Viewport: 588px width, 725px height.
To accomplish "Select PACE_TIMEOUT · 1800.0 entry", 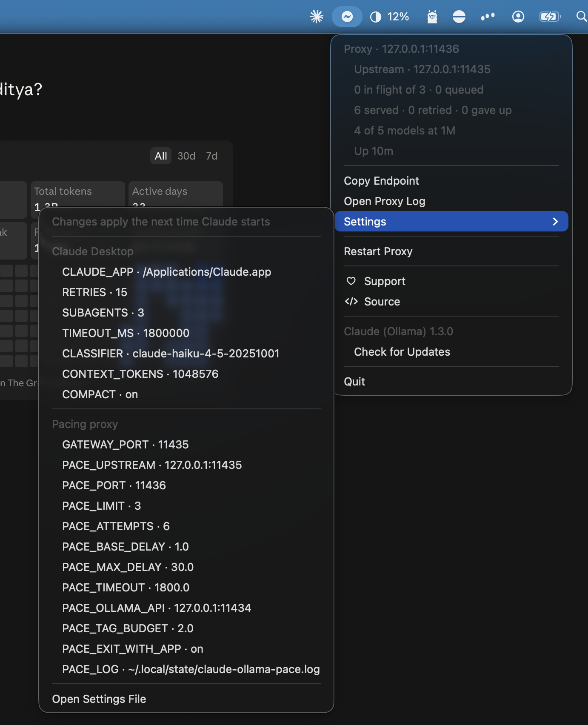I will tap(186, 587).
